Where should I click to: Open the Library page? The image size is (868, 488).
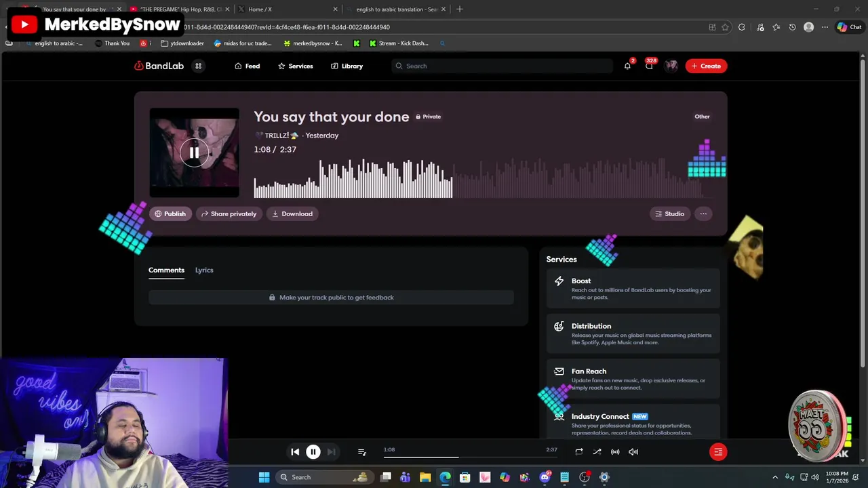pos(347,66)
